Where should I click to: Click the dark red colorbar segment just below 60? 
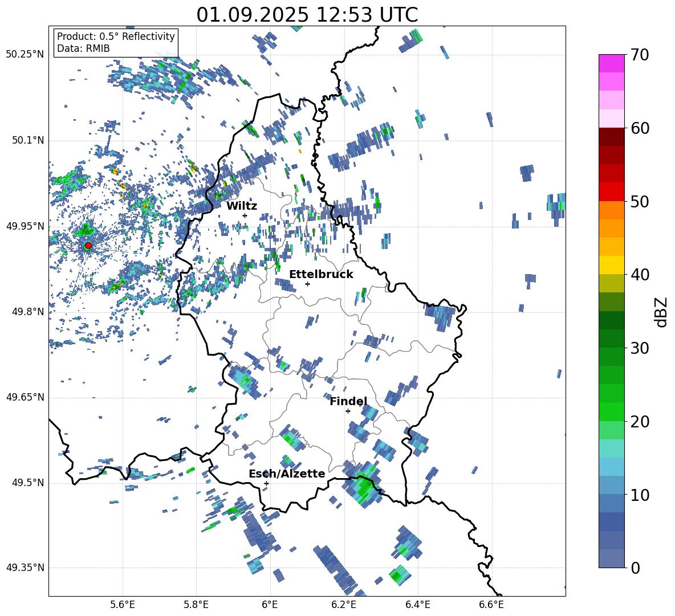tap(611, 137)
